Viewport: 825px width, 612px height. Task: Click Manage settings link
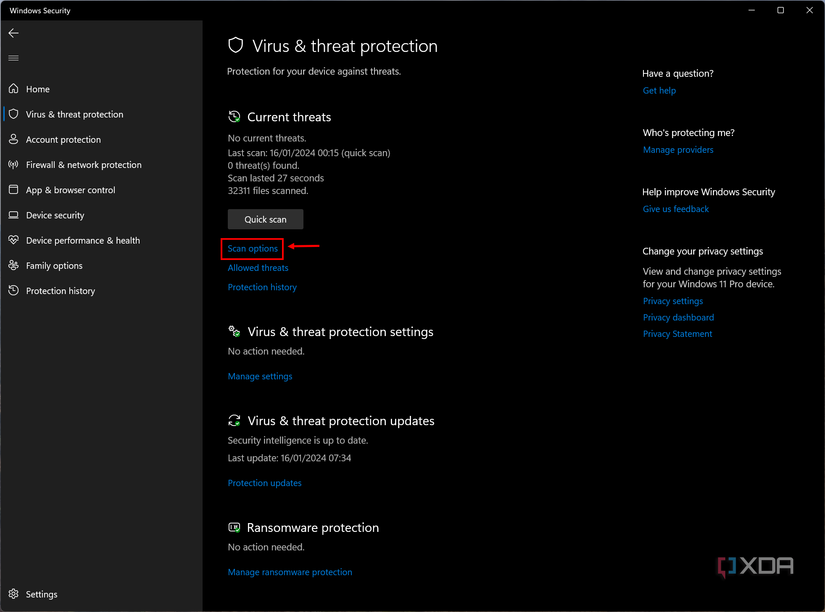tap(260, 376)
